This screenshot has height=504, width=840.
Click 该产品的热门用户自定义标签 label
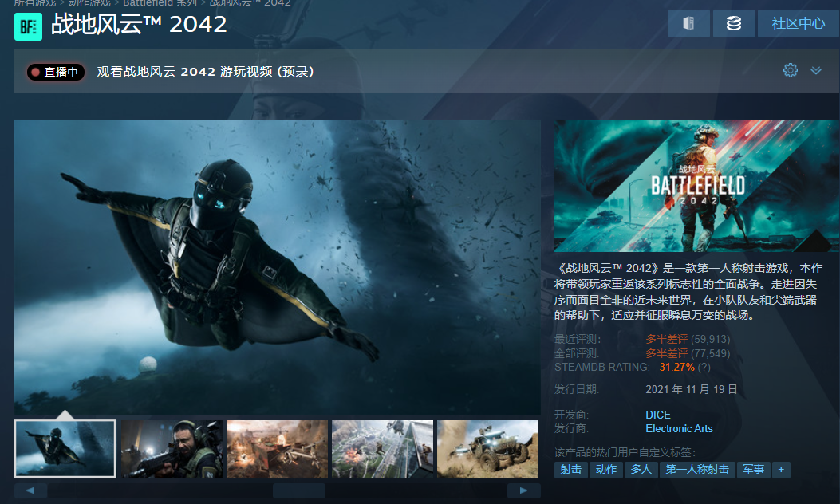[625, 453]
